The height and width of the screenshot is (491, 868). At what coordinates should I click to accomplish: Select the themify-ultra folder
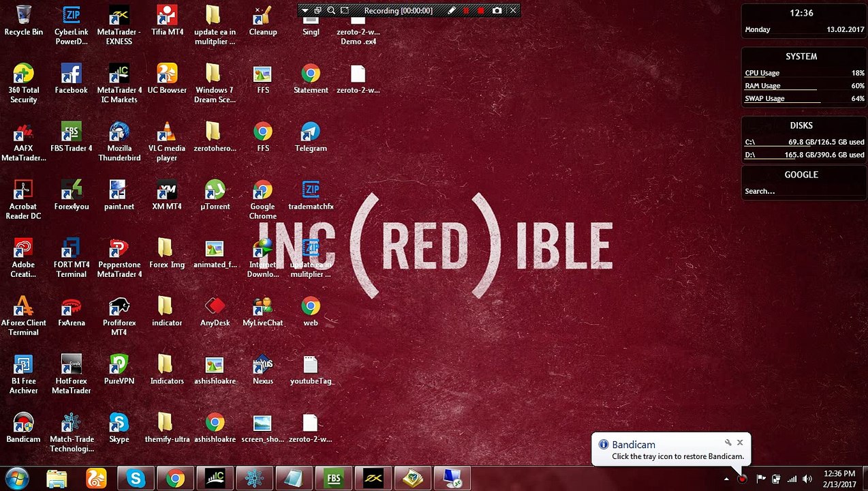coord(167,428)
